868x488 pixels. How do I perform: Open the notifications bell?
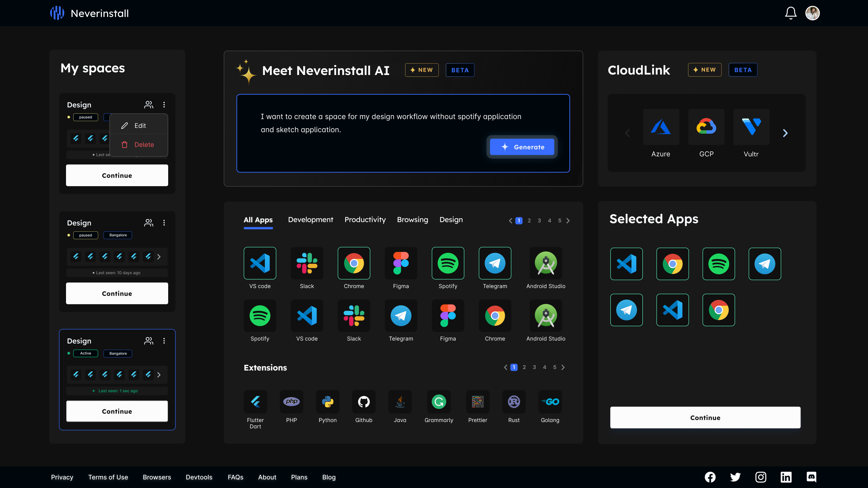[791, 13]
